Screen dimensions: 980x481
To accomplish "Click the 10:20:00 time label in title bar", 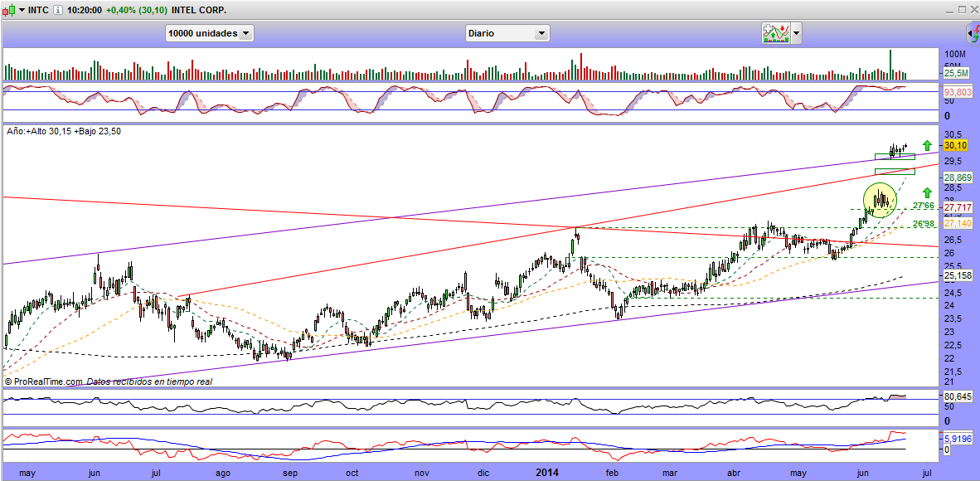I will (x=85, y=10).
